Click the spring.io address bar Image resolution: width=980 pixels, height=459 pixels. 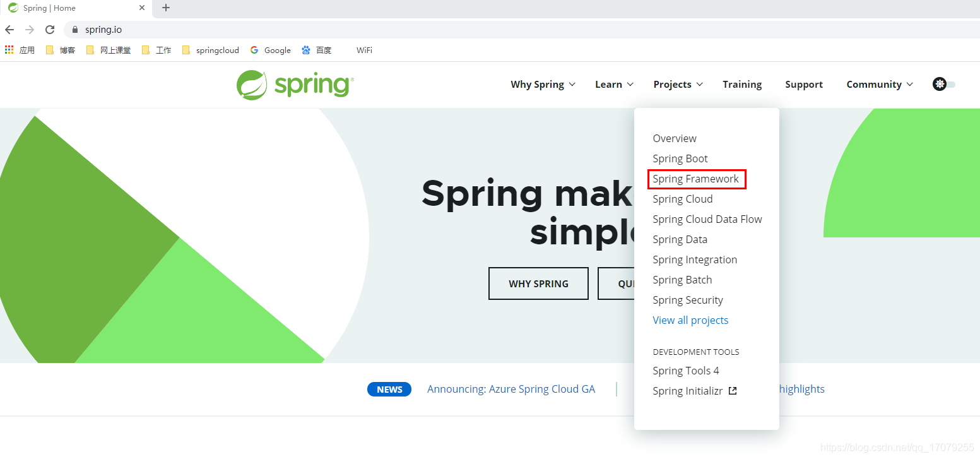(521, 30)
